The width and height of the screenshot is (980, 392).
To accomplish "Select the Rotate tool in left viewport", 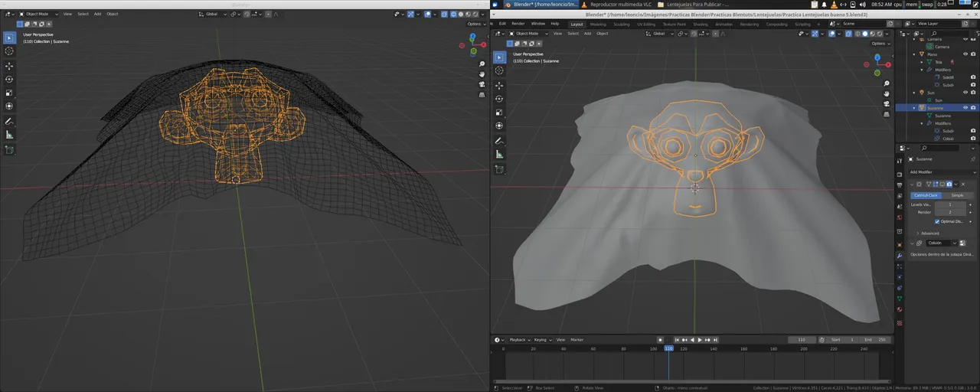I will click(9, 80).
